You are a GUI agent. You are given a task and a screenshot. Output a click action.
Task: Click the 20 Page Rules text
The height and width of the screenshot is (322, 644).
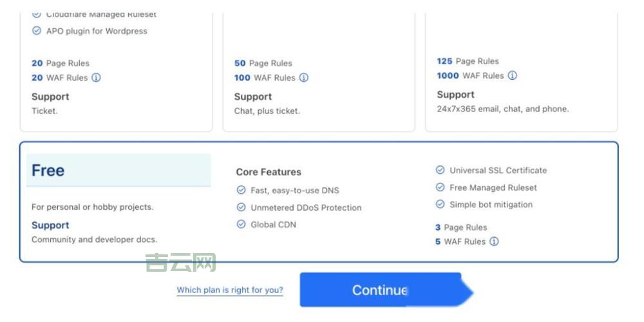(61, 63)
